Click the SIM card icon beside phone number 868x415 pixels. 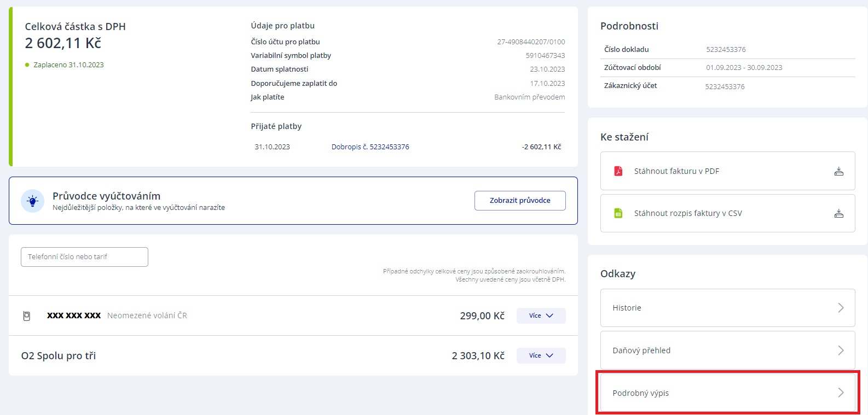click(26, 316)
